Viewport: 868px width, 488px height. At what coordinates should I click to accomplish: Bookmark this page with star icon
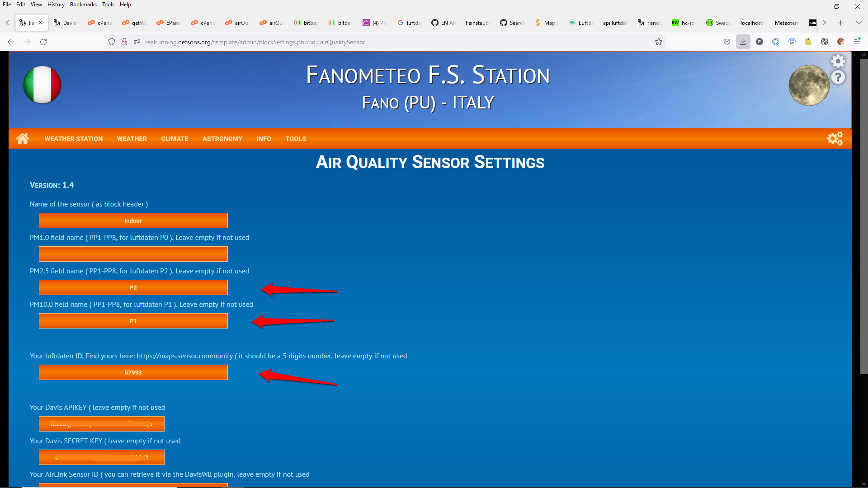(659, 42)
